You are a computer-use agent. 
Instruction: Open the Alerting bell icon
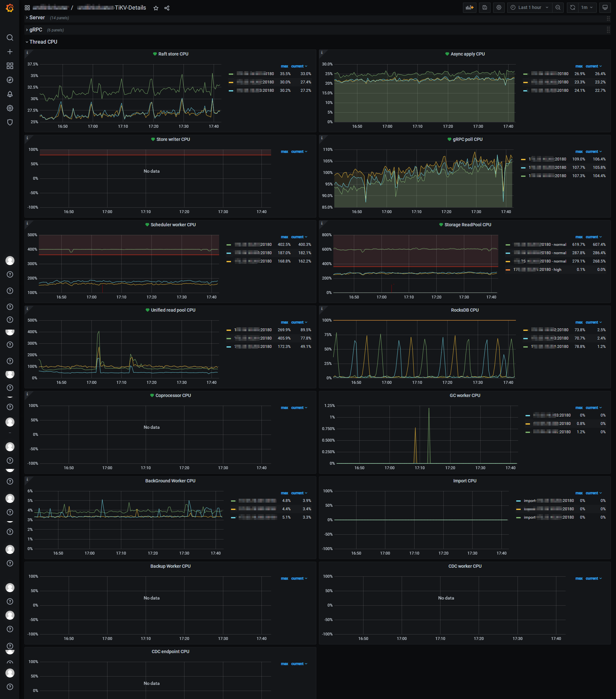tap(10, 94)
